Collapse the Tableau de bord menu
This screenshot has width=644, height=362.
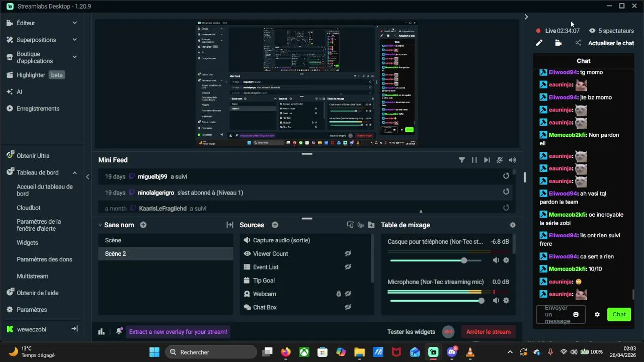click(74, 172)
